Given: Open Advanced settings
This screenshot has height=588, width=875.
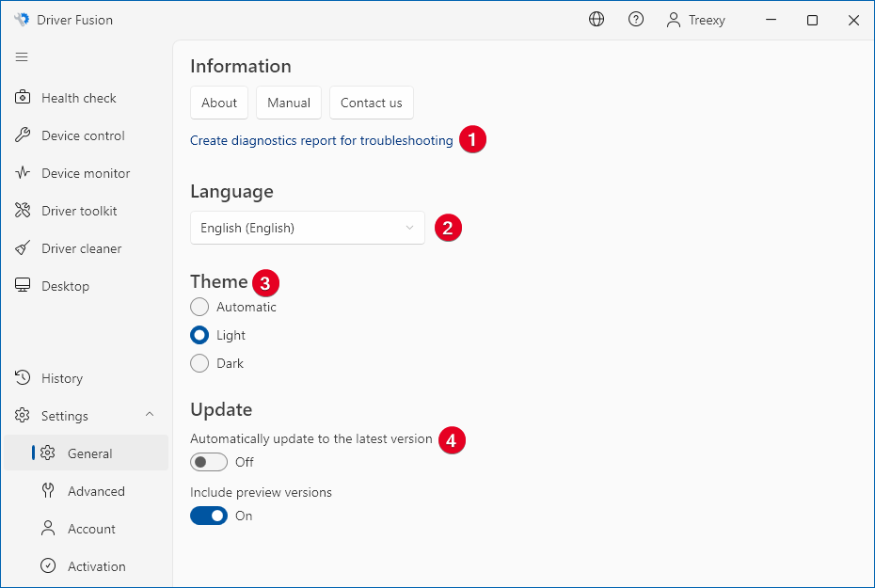Looking at the screenshot, I should [x=87, y=491].
